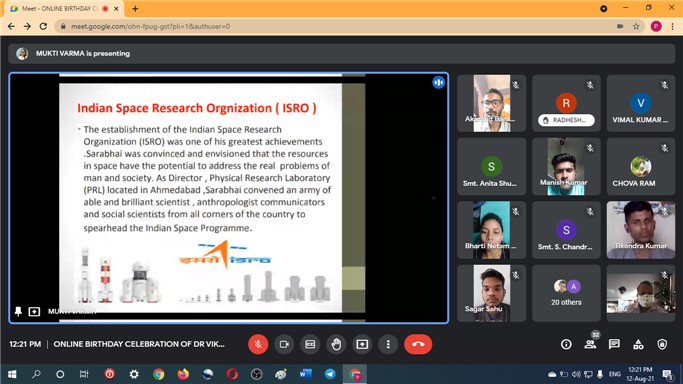683x384 pixels.
Task: Unmute the microphone in Meet controls
Action: point(258,344)
